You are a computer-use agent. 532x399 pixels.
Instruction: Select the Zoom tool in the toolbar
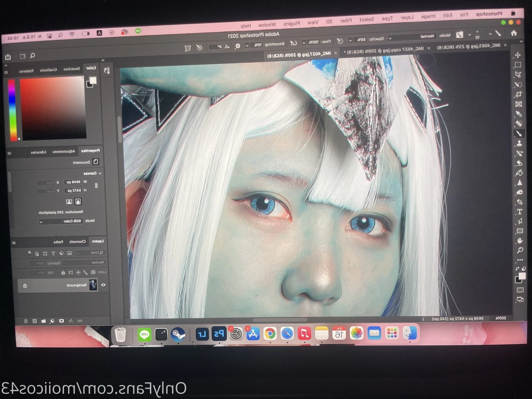pyautogui.click(x=520, y=250)
